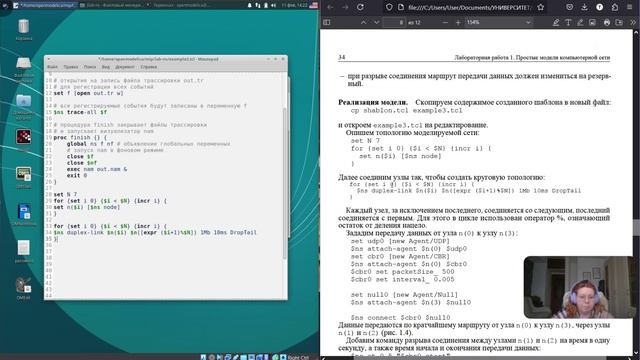640x360 pixels.
Task: Open Правка menu in Mousepad
Action: 71,67
